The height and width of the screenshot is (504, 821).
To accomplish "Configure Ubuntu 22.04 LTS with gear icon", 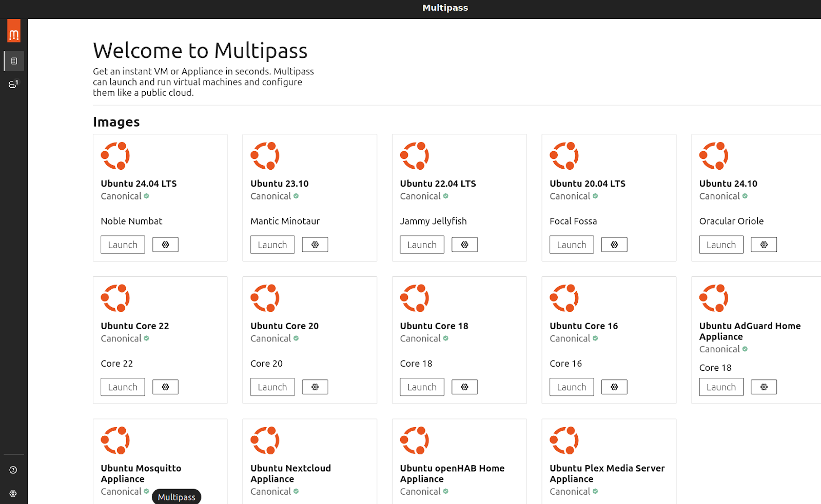I will [464, 245].
